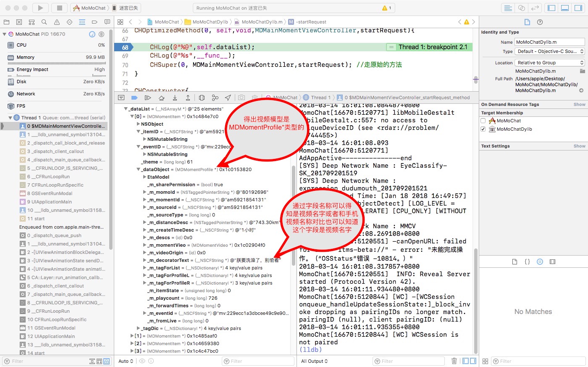Click the variables view Filter field
Screen dimensions: 588x367
[258, 361]
